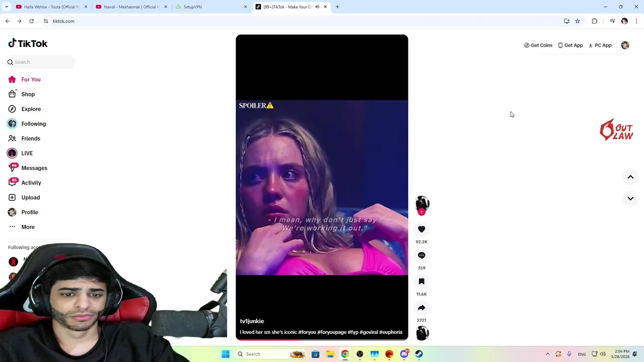This screenshot has width=644, height=362.
Task: Open the #foryou hashtag in the caption
Action: 307,332
